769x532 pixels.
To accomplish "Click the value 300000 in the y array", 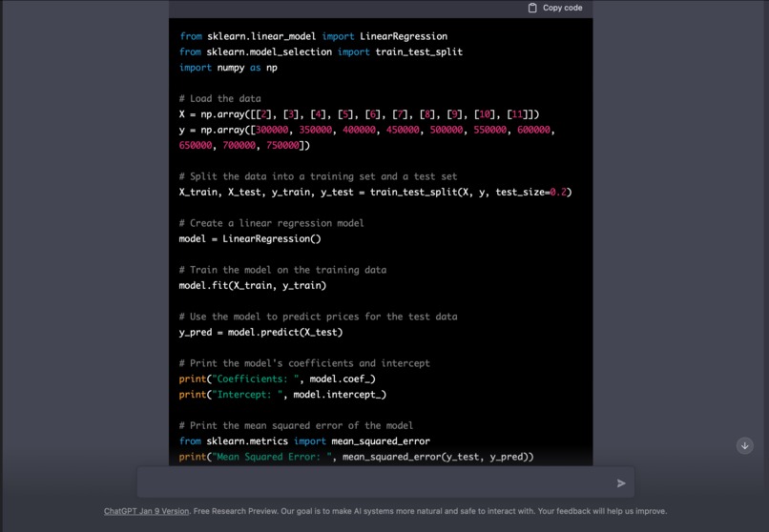I will tap(272, 130).
